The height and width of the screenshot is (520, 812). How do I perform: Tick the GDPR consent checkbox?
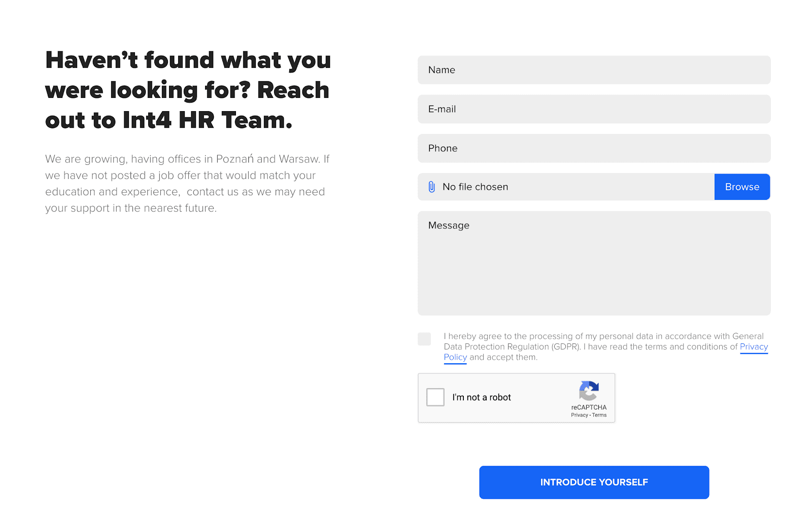(x=424, y=339)
